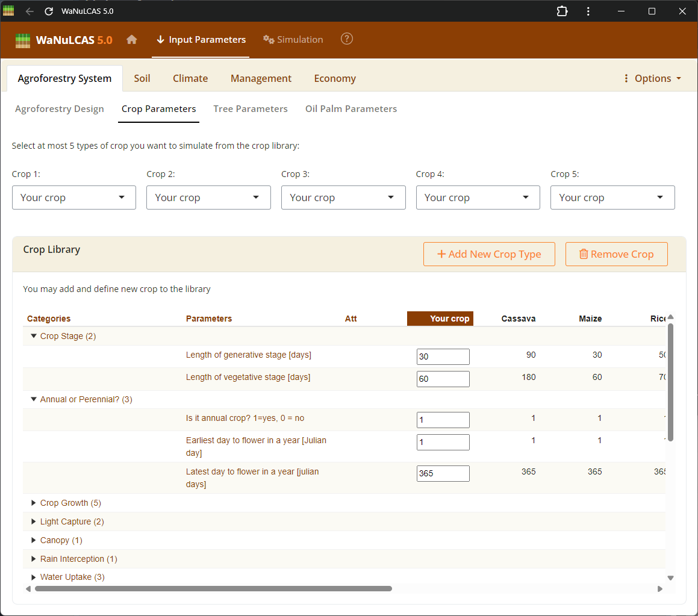This screenshot has height=616, width=698.
Task: Open the three-dot menu in title bar
Action: [x=588, y=11]
